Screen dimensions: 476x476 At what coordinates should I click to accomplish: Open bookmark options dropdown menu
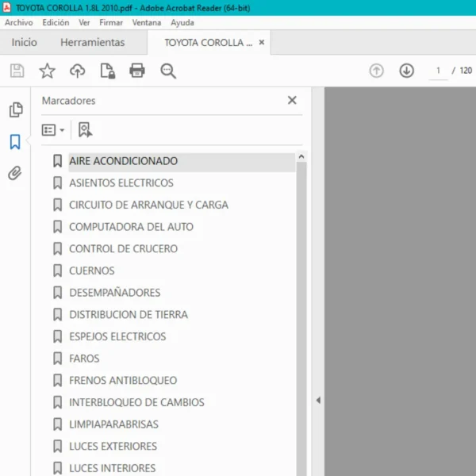pyautogui.click(x=53, y=130)
